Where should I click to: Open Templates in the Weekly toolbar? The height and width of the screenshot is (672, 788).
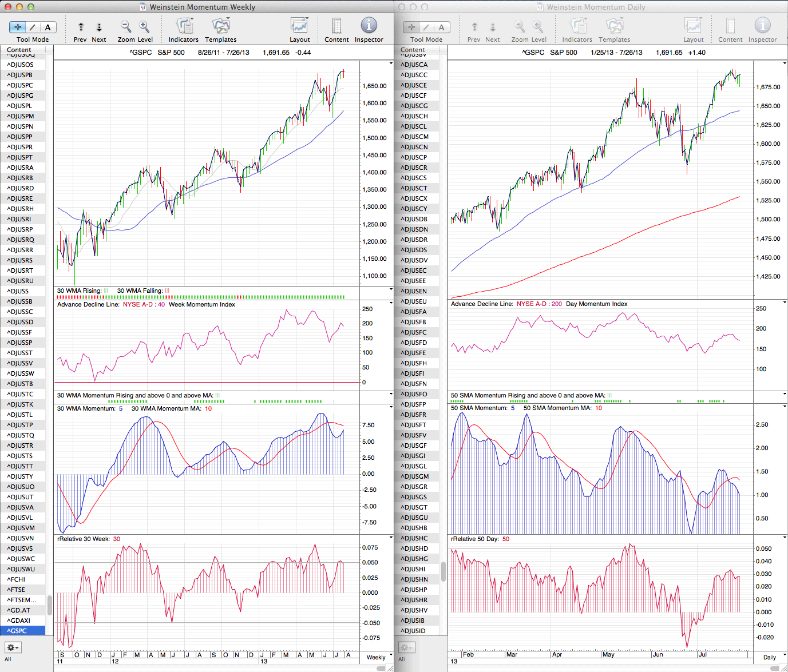click(x=221, y=26)
